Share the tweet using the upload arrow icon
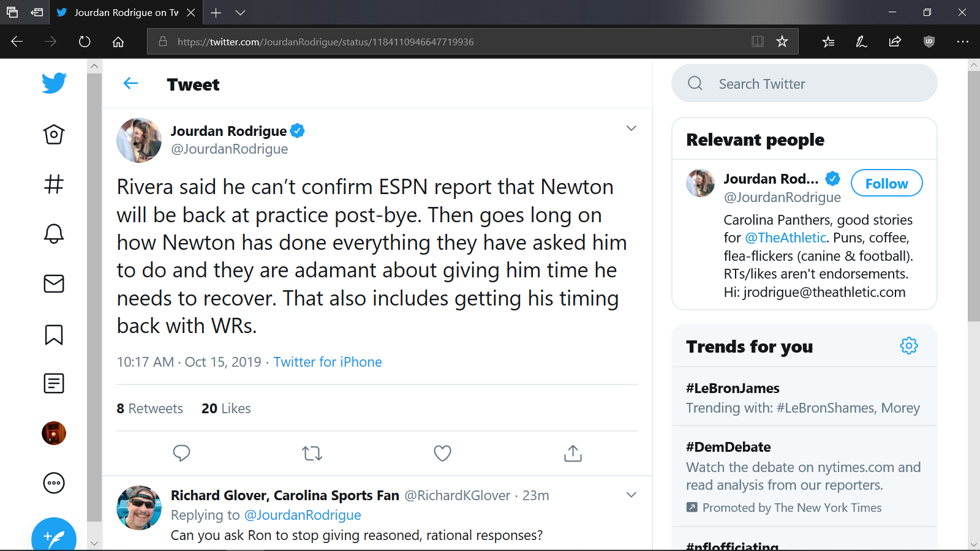 (x=573, y=453)
